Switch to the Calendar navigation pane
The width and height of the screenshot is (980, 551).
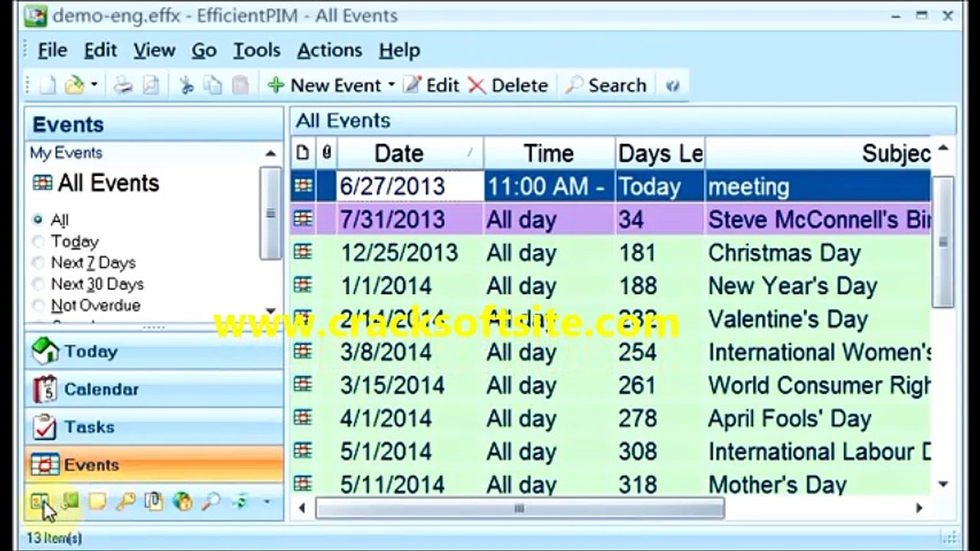click(x=154, y=389)
